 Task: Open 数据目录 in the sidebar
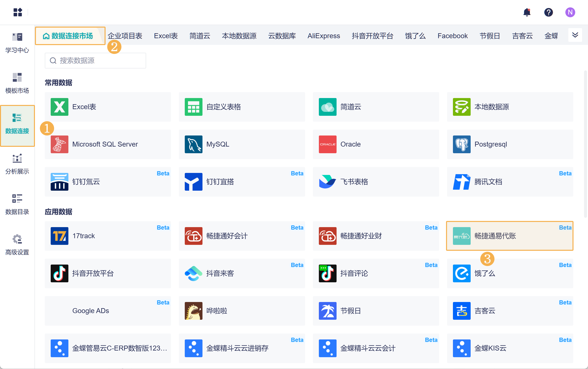coord(17,204)
